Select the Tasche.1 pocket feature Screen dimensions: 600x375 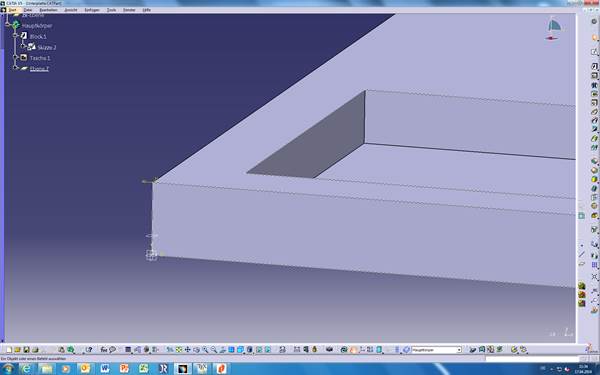(40, 58)
